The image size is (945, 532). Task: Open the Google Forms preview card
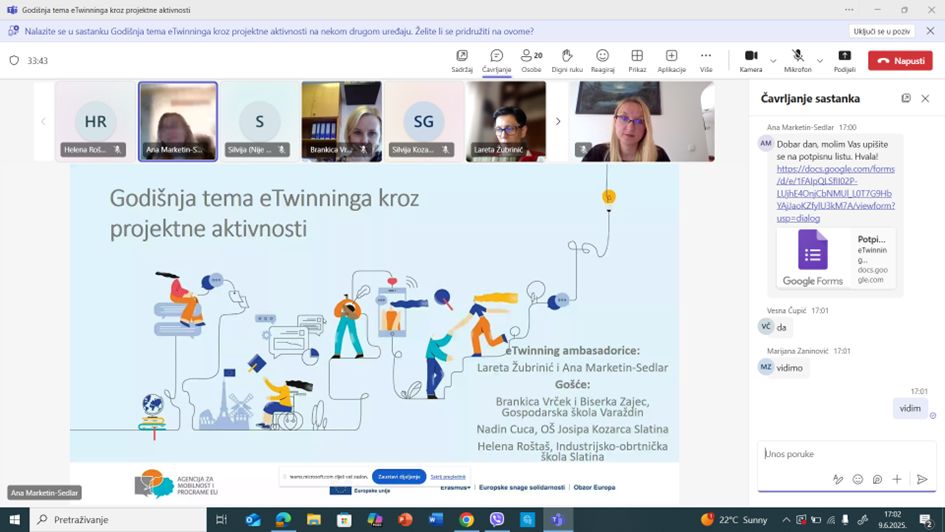pyautogui.click(x=836, y=258)
